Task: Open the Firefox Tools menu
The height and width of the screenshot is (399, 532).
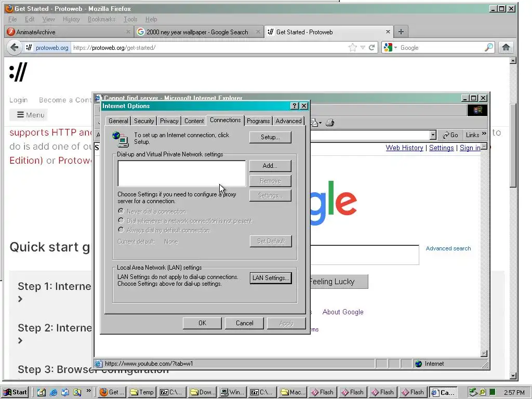Action: point(130,19)
